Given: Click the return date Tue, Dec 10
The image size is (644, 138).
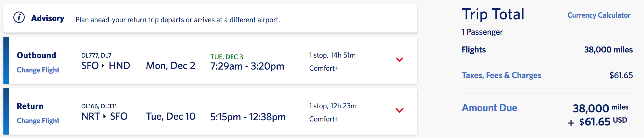Looking at the screenshot, I should (x=171, y=116).
